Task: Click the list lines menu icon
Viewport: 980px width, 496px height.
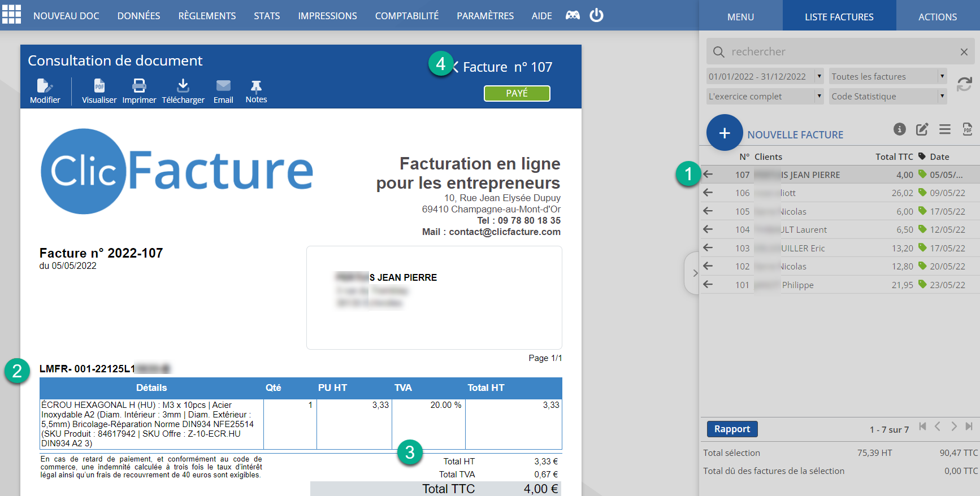Action: (945, 129)
